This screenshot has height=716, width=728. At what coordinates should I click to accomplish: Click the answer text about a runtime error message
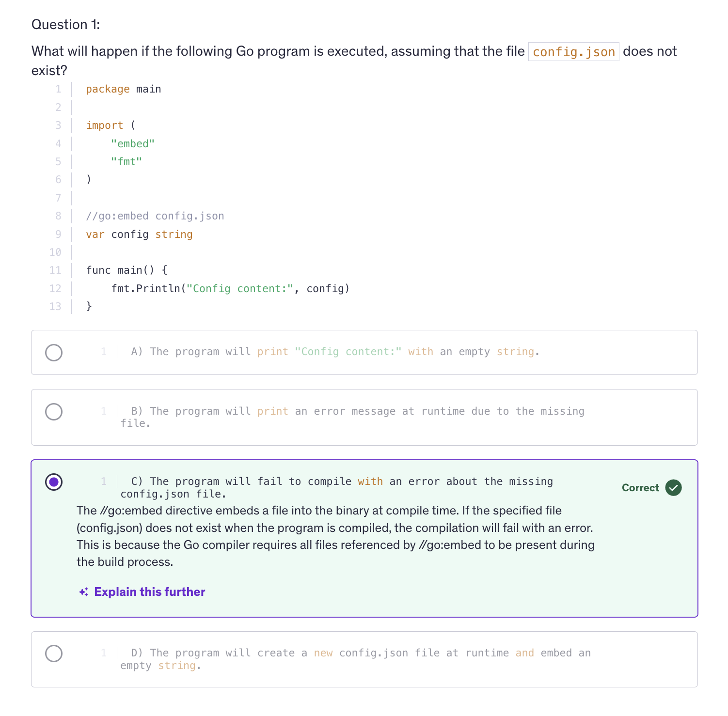[x=357, y=411]
